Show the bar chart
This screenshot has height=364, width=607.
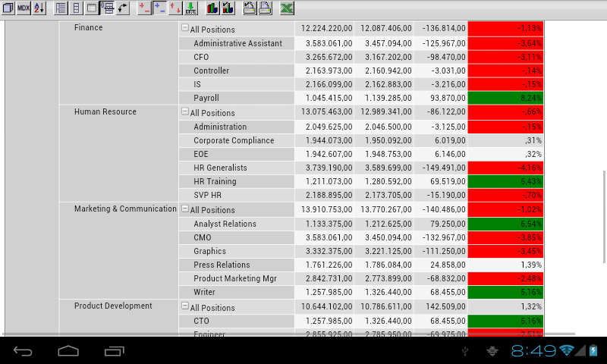212,8
